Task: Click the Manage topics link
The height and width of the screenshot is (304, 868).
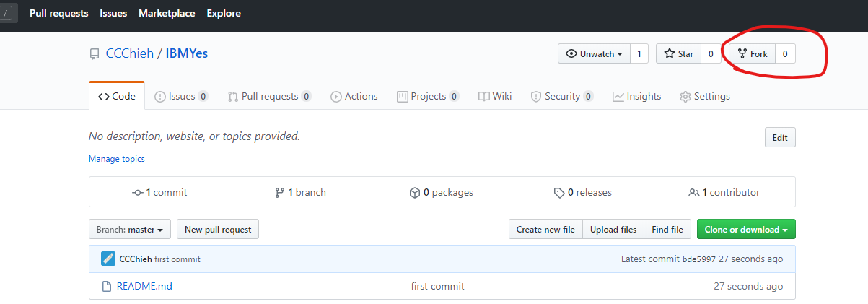Action: click(x=117, y=159)
